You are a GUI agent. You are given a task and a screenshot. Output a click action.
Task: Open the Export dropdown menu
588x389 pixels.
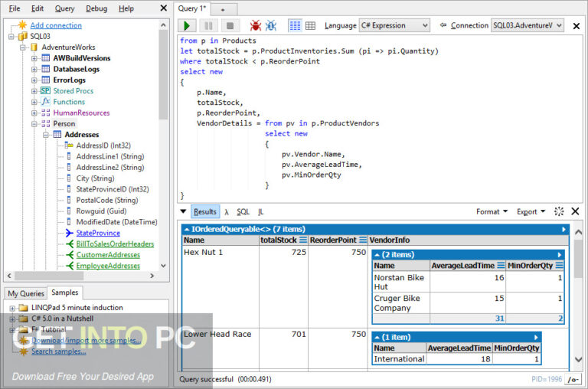coord(531,211)
